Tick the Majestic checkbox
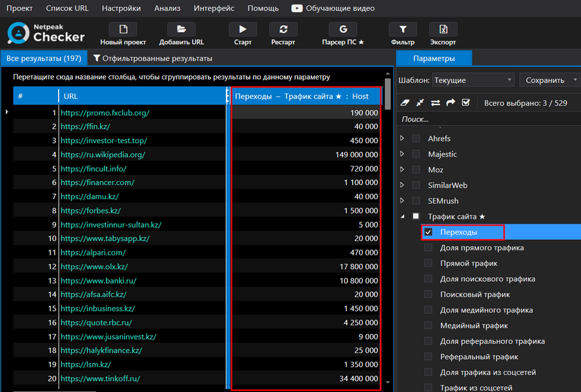Screen dimensions: 581x392 tap(416, 154)
